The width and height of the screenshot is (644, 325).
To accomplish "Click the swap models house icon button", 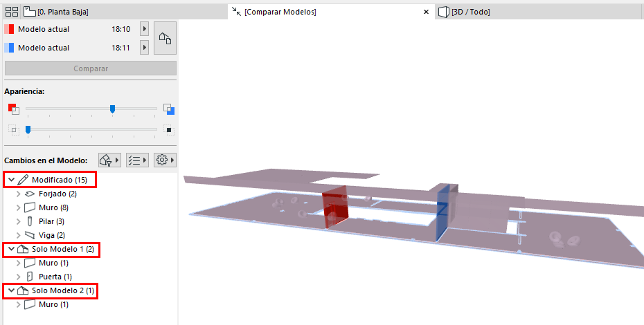I will coord(165,38).
